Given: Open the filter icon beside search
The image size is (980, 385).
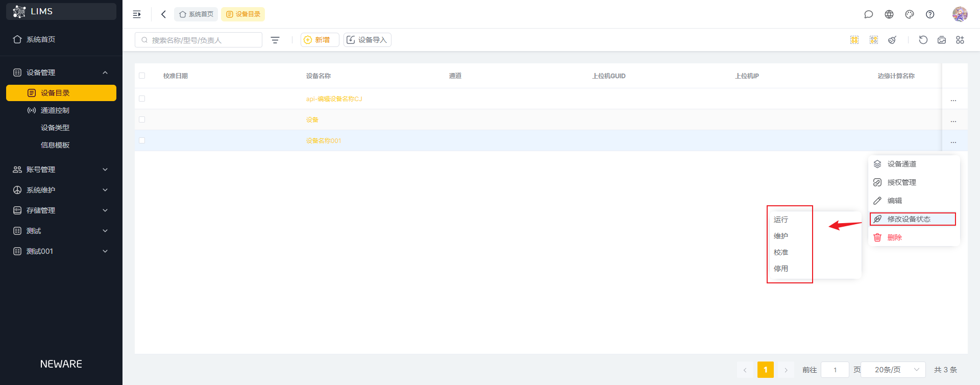Looking at the screenshot, I should tap(275, 40).
